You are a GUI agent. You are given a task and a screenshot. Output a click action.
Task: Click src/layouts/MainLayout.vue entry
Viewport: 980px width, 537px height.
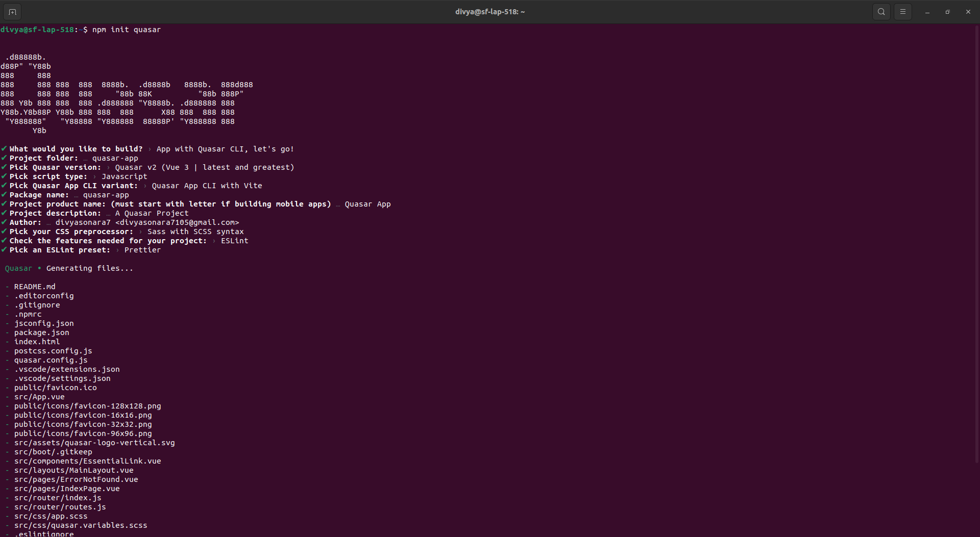click(74, 471)
